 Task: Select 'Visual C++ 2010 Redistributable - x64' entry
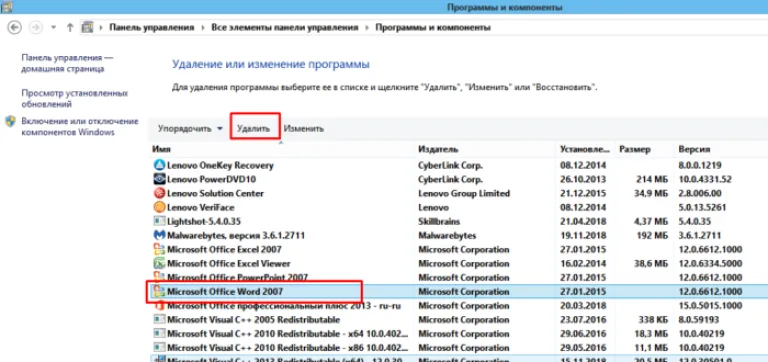[x=288, y=334]
